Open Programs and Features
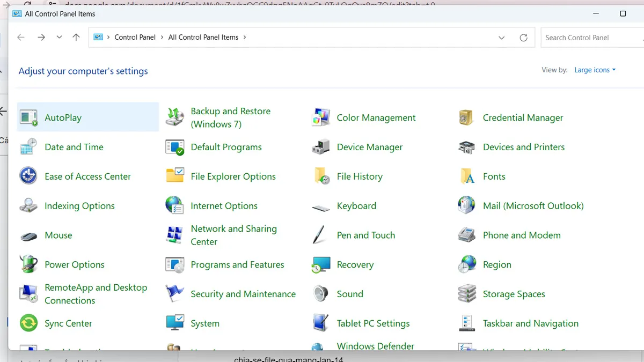 click(x=238, y=264)
